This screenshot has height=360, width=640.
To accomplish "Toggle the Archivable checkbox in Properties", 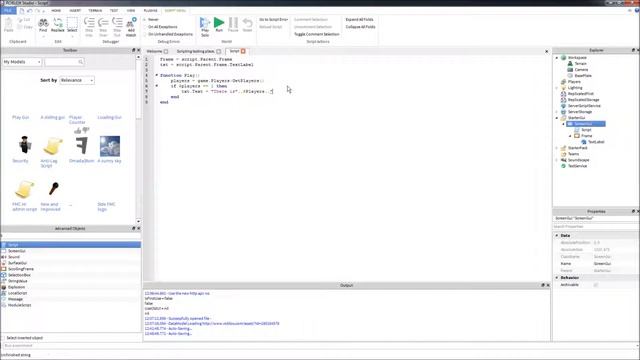I will (596, 285).
